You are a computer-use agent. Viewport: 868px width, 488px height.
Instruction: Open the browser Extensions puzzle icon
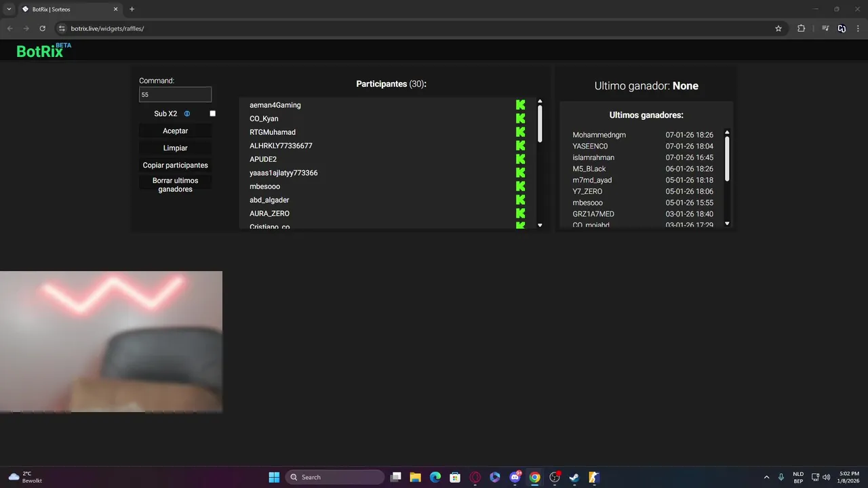[x=801, y=28]
